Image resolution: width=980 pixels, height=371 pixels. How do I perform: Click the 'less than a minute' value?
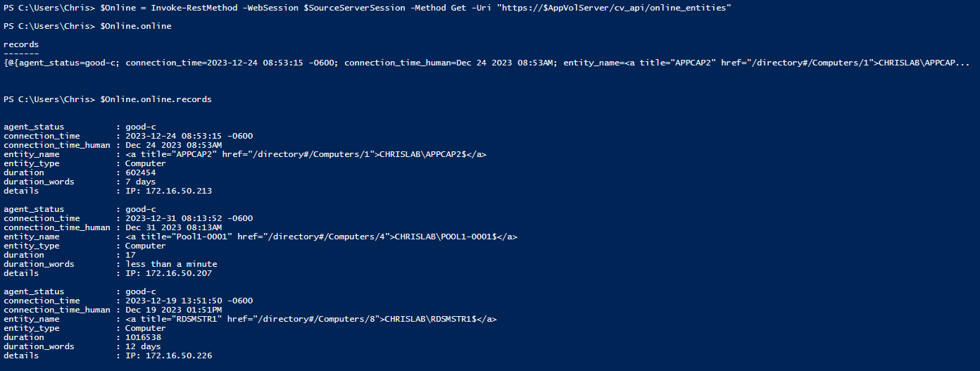pos(171,264)
